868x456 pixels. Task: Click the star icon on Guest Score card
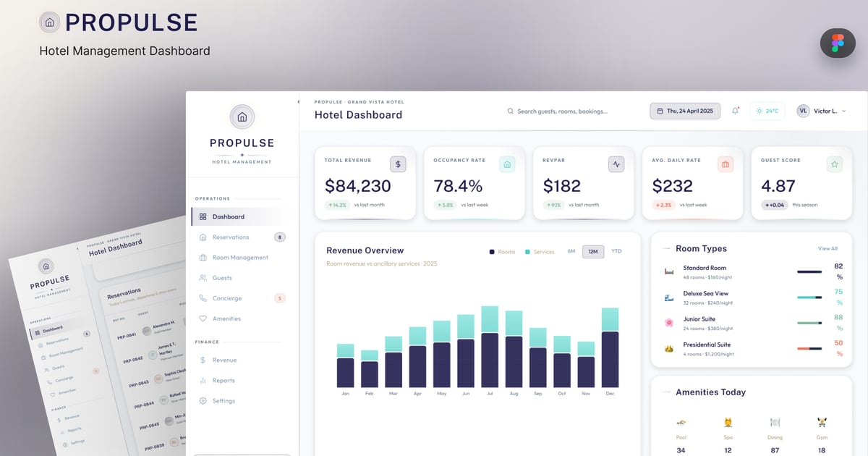pos(835,164)
